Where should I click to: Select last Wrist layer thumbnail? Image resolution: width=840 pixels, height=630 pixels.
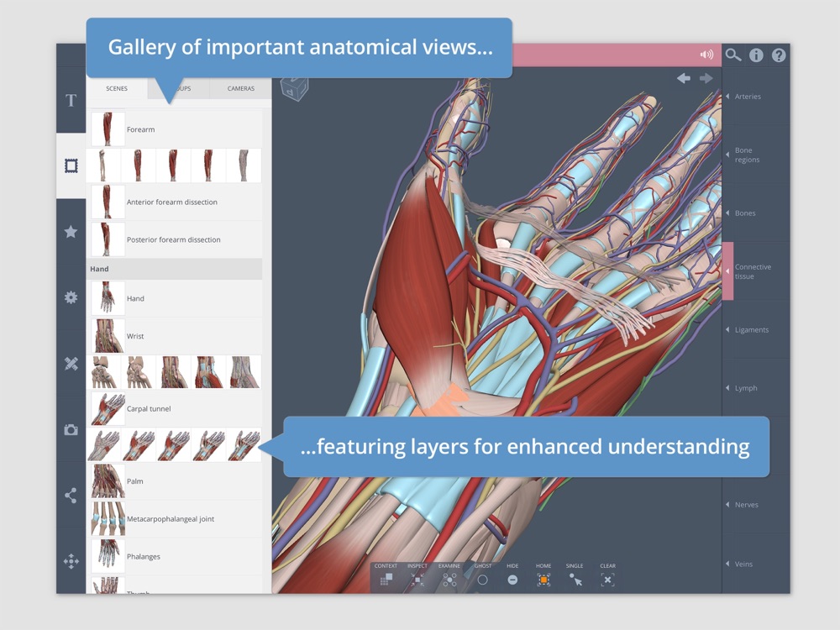click(244, 372)
